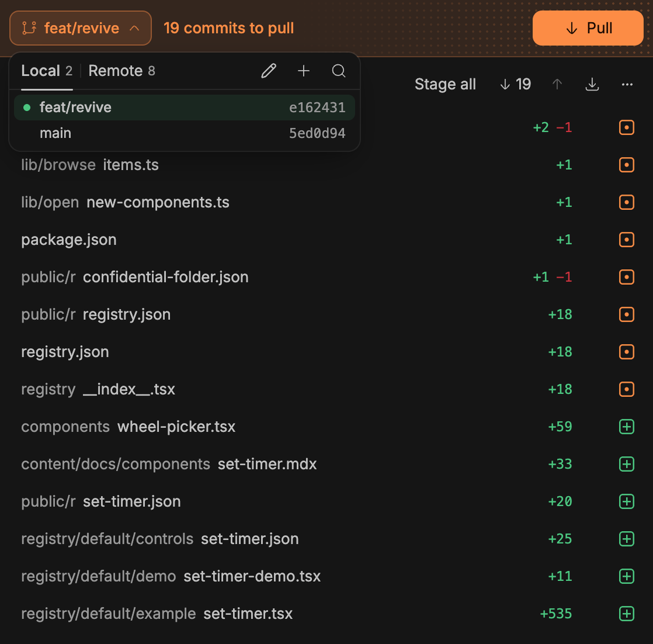Stage registry/default/example set-timer.tsx via plus icon
The height and width of the screenshot is (644, 653).
coord(627,614)
